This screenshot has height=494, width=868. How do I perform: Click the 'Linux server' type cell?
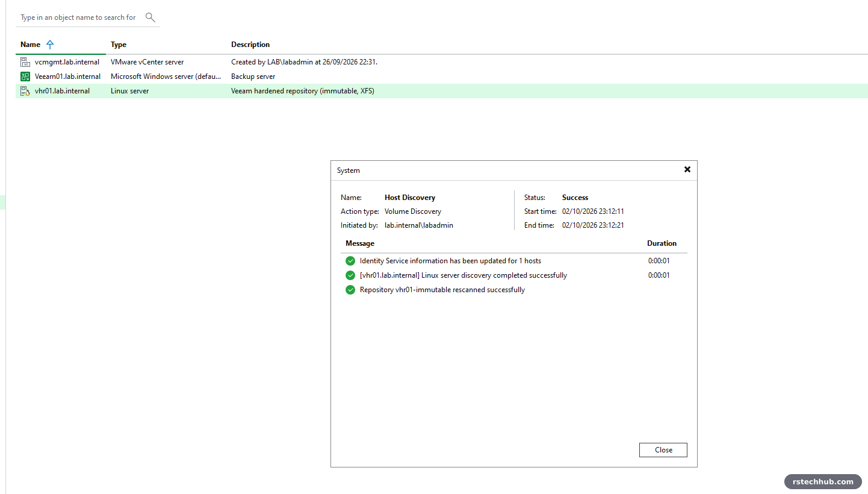129,91
